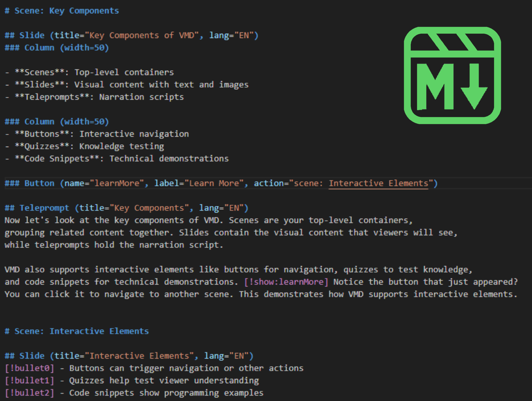The image size is (532, 401).
Task: Click the text 'Quizzes help test viewer understanding'
Action: [x=164, y=381]
